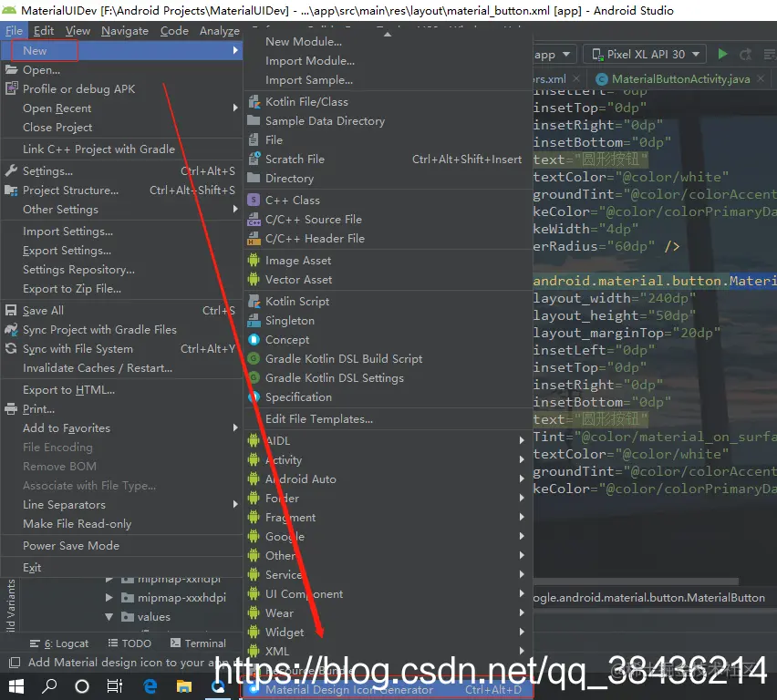This screenshot has height=700, width=777.
Task: Open the Navigate menu
Action: (125, 31)
